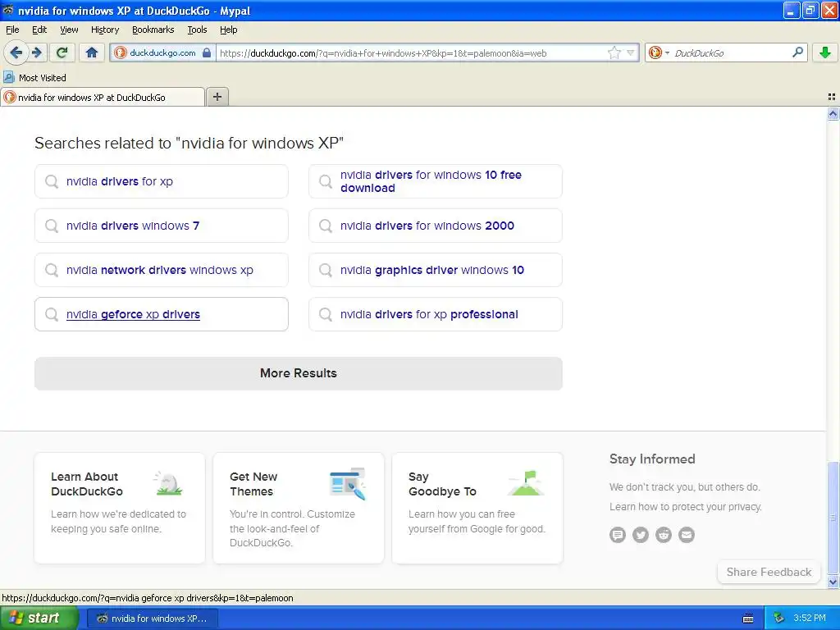
Task: Open the Tools menu
Action: (x=197, y=30)
